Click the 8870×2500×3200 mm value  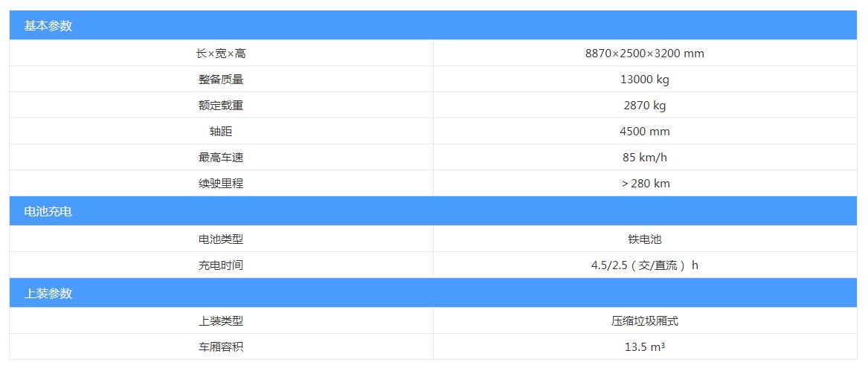(x=645, y=53)
